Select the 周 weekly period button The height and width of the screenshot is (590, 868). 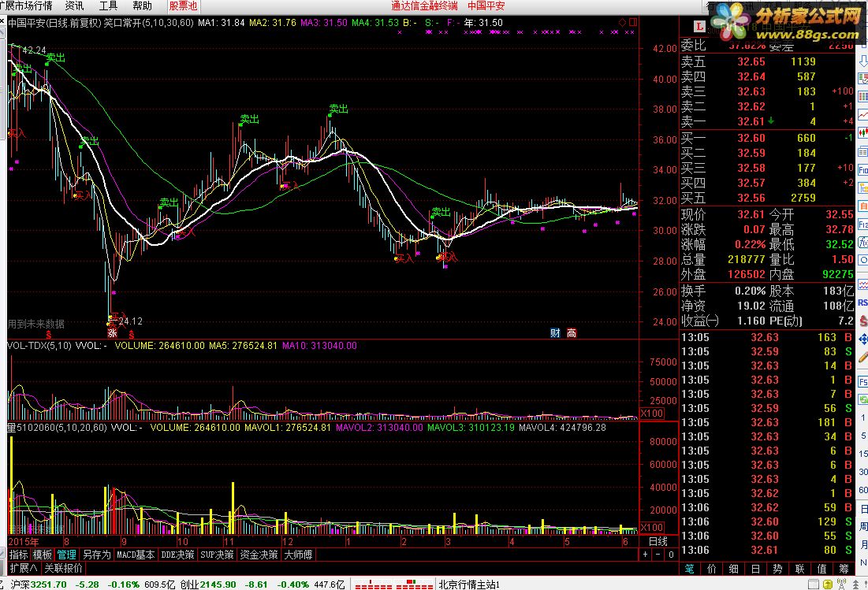click(863, 526)
